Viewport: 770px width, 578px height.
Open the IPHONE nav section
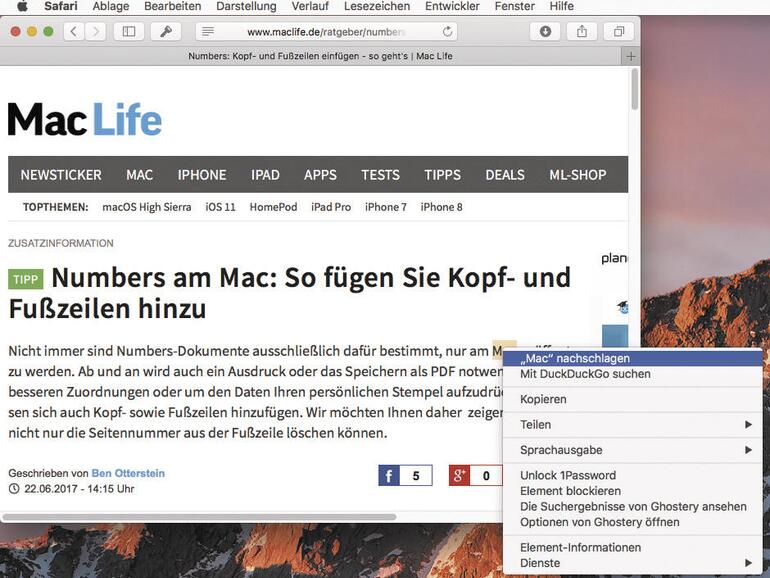202,175
